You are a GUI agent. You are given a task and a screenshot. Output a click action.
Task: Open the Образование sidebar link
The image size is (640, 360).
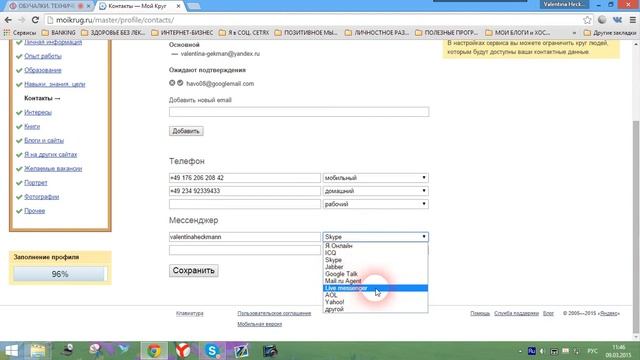coord(42,70)
